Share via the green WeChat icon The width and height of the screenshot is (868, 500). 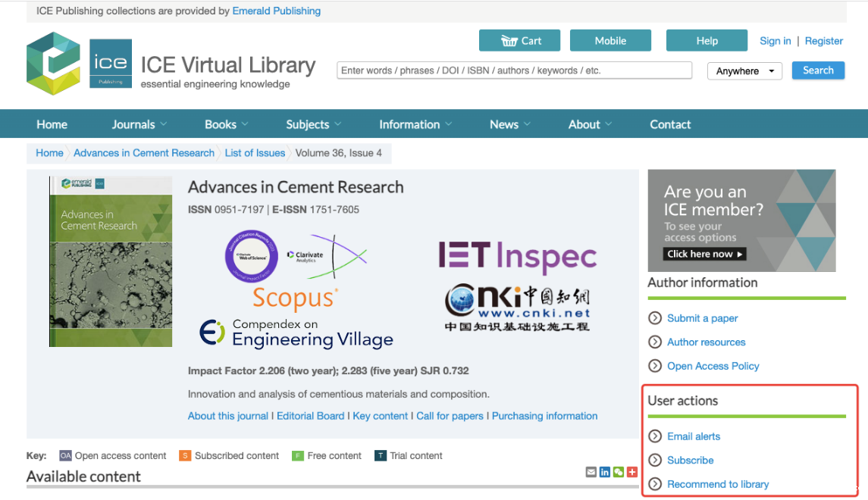(x=619, y=472)
